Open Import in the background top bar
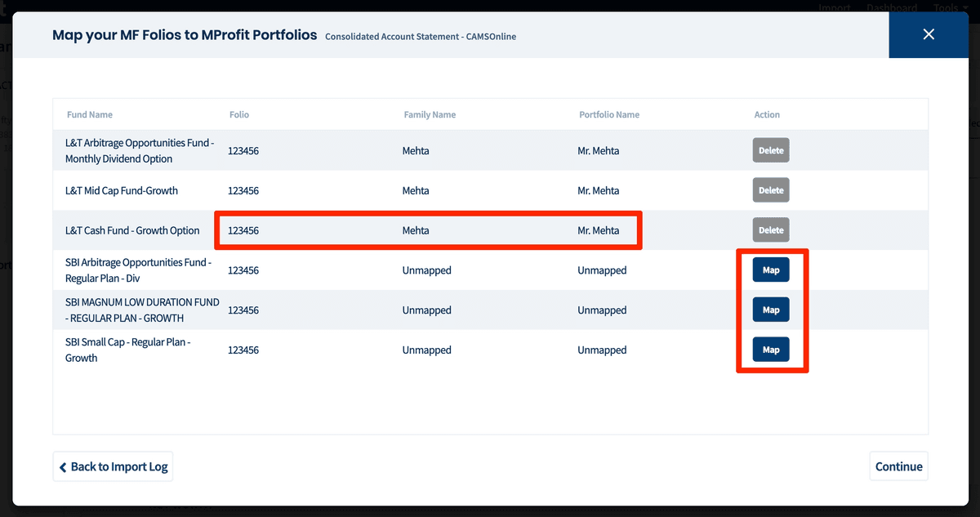980x517 pixels. tap(835, 7)
